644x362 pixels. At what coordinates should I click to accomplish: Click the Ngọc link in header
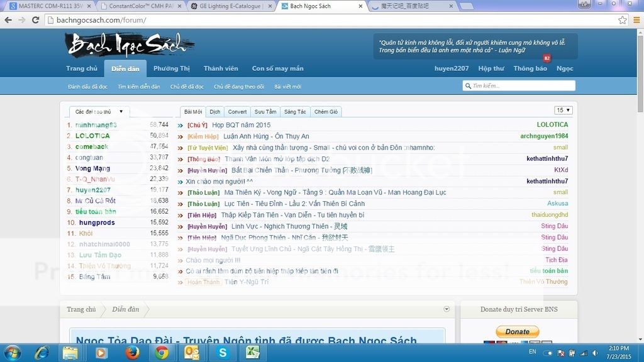click(565, 69)
